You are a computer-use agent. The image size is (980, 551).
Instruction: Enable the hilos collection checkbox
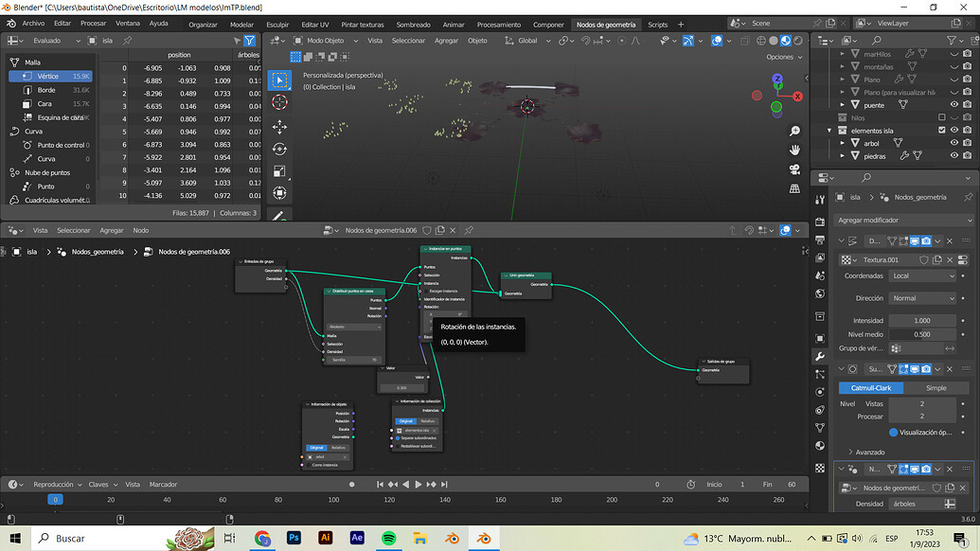(x=942, y=117)
